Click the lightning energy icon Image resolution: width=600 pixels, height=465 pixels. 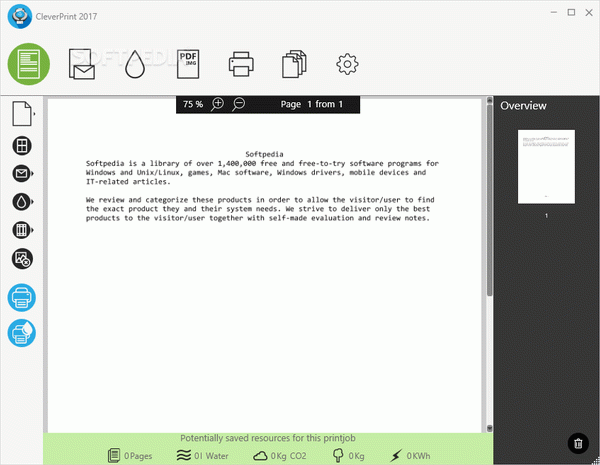click(x=396, y=455)
